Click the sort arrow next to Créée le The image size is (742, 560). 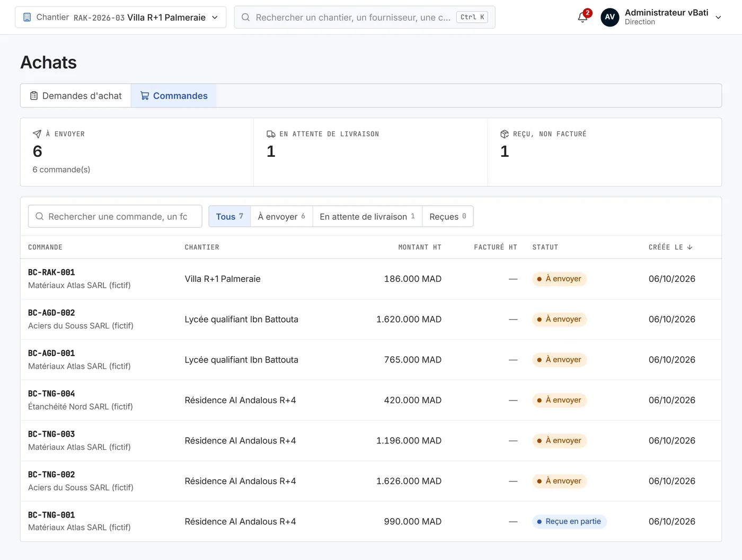(x=690, y=247)
